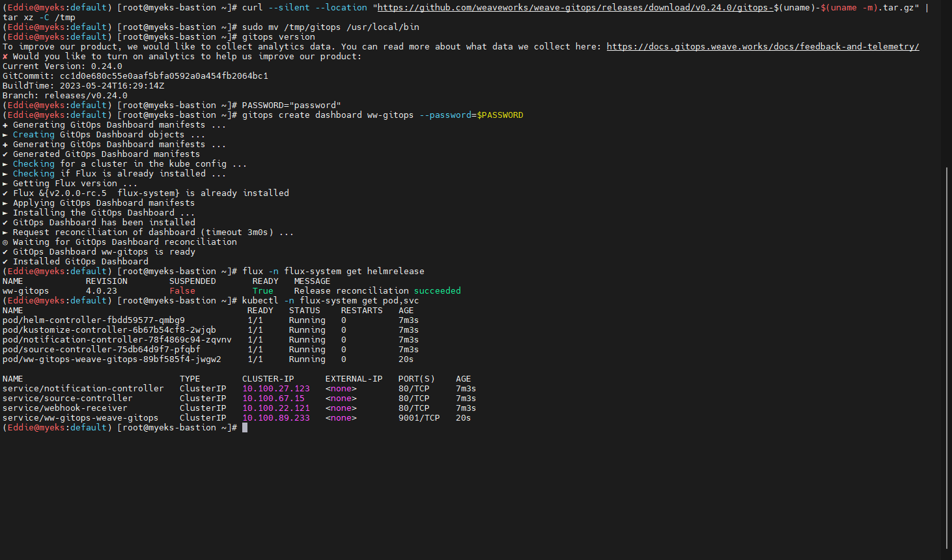This screenshot has width=952, height=560.
Task: Click service/ww-gitops-weave-gitops name
Action: [x=81, y=418]
